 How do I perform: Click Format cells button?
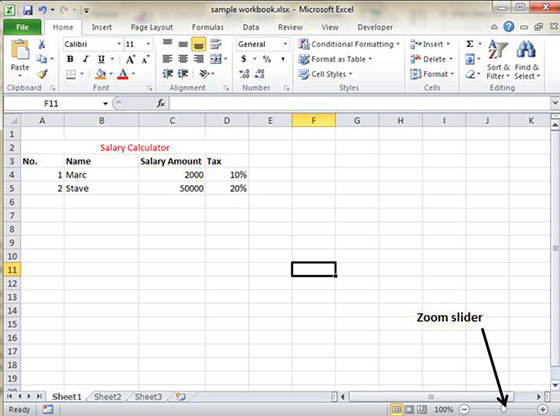tap(432, 74)
